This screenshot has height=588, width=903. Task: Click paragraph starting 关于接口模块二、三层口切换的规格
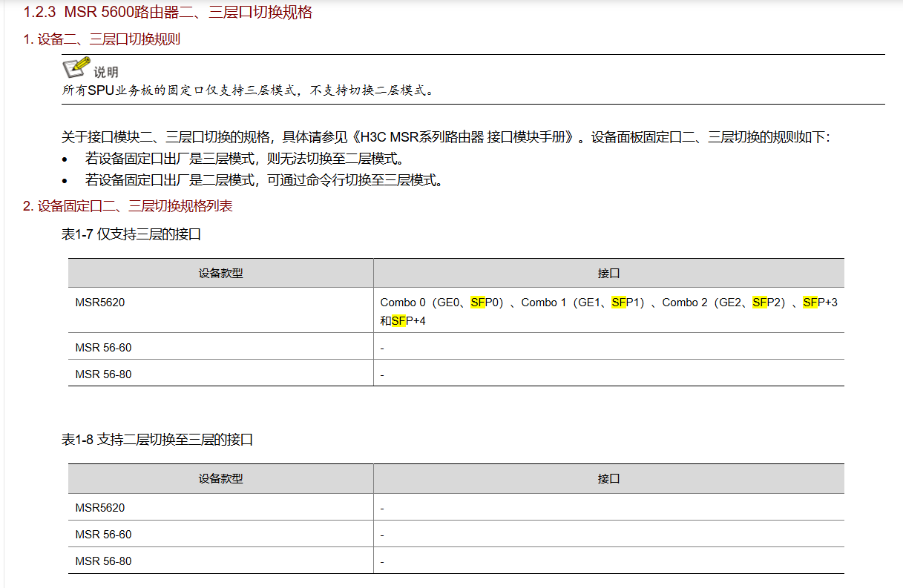pyautogui.click(x=446, y=137)
